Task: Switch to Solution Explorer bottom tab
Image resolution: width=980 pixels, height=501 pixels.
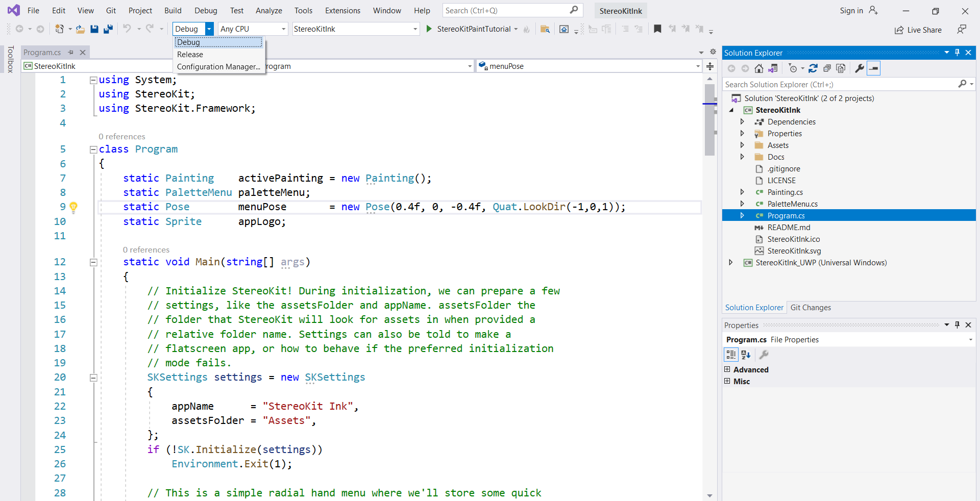Action: [754, 308]
